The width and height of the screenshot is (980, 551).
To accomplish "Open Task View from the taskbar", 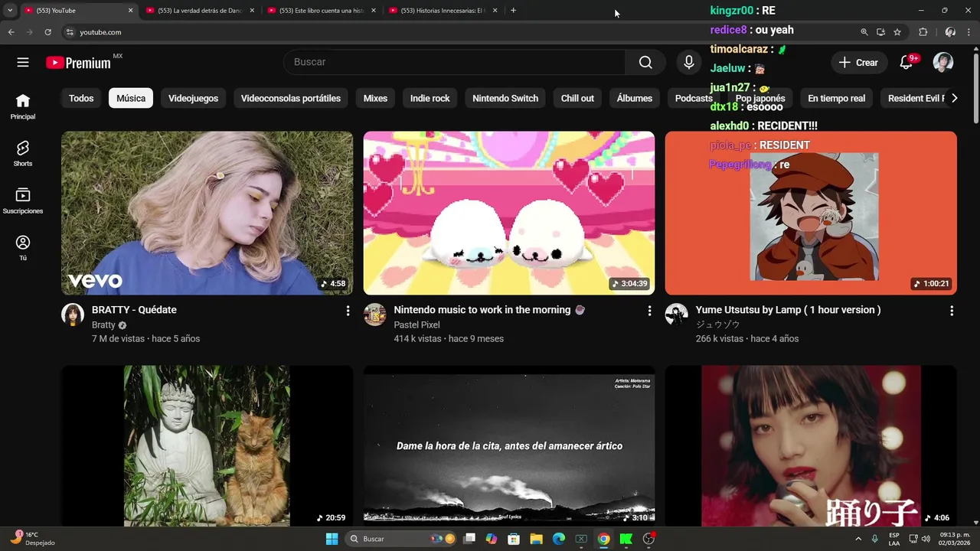I will 469,539.
